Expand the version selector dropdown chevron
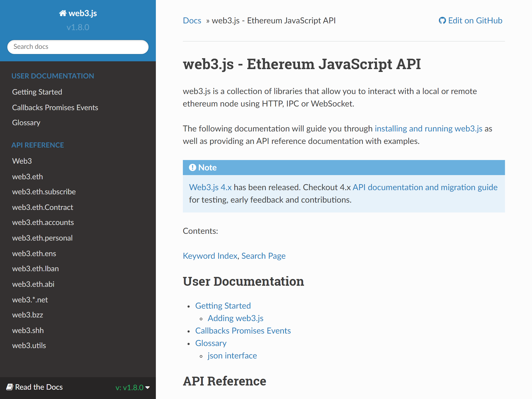Viewport: 532px width, 399px height. 148,388
